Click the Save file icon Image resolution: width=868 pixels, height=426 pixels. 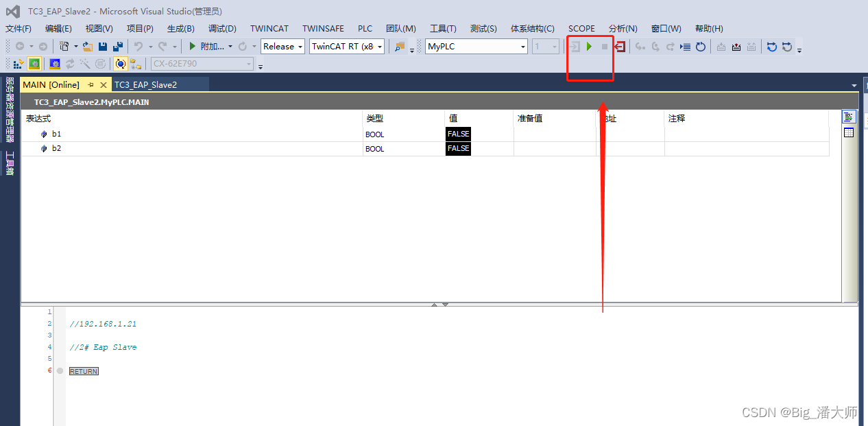pos(103,47)
